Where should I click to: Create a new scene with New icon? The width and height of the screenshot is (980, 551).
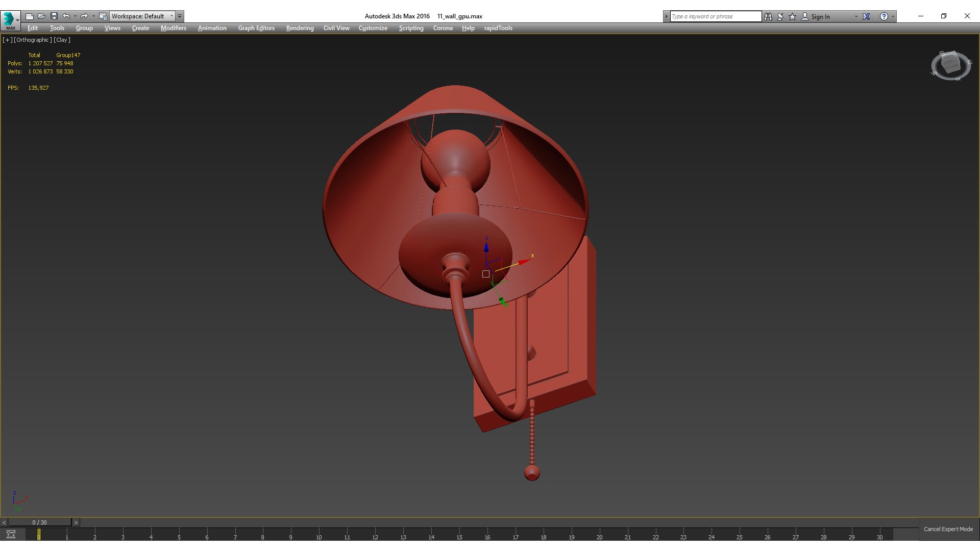click(x=30, y=16)
